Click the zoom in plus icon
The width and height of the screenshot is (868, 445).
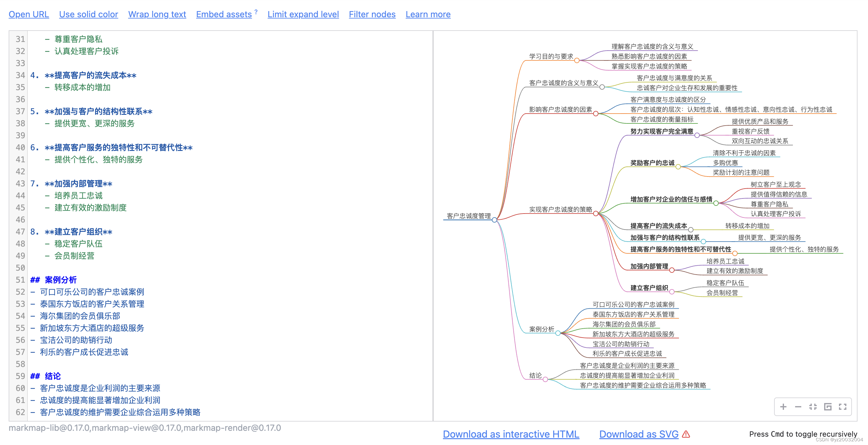pos(783,407)
